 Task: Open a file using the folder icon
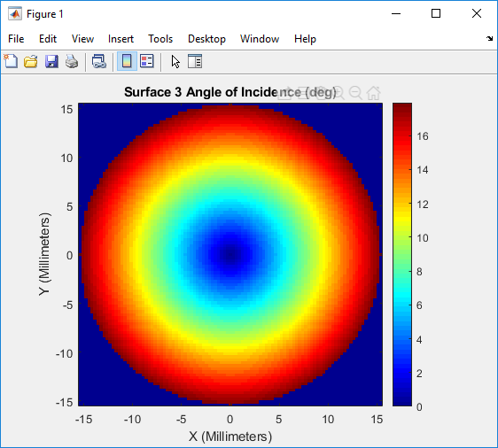(31, 61)
